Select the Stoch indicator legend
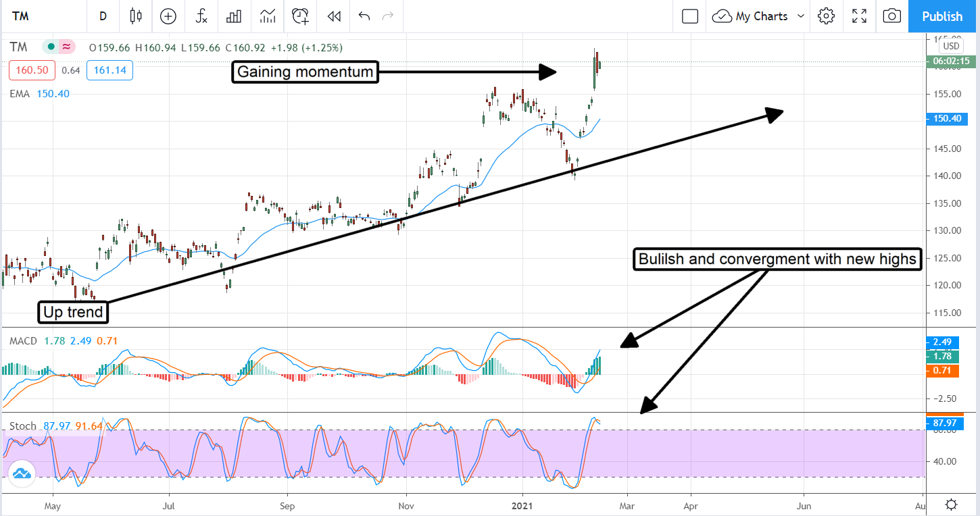The image size is (980, 516). (23, 426)
